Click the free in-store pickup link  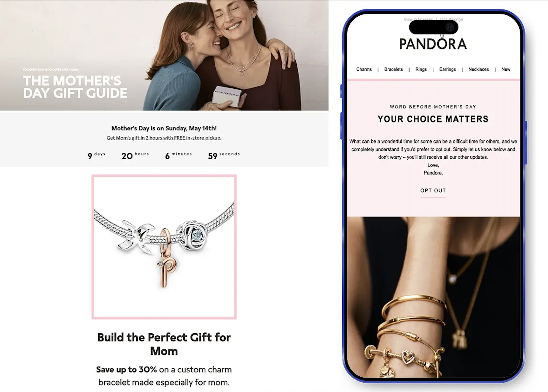[x=164, y=138]
